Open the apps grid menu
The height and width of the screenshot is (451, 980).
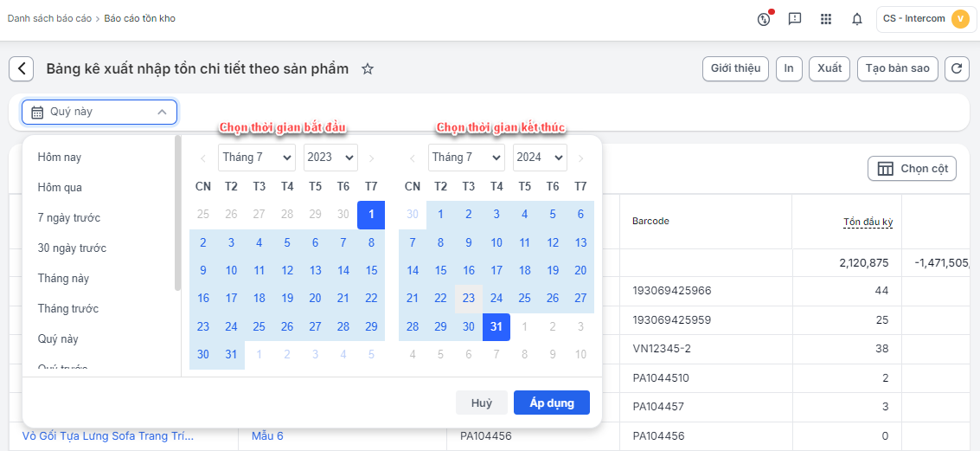pyautogui.click(x=826, y=19)
